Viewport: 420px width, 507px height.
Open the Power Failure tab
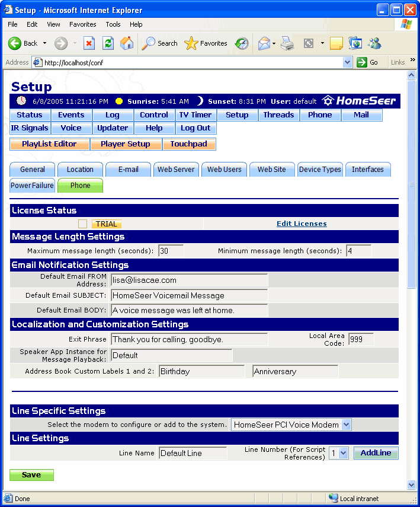32,186
